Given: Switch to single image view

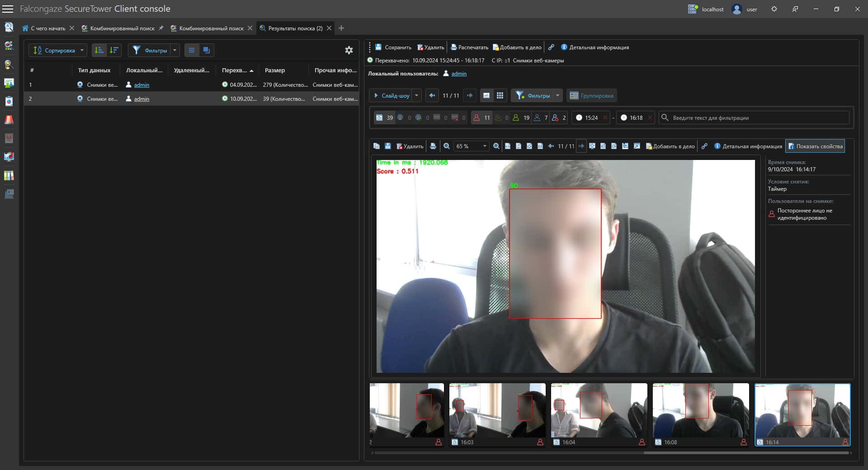Looking at the screenshot, I should point(486,95).
